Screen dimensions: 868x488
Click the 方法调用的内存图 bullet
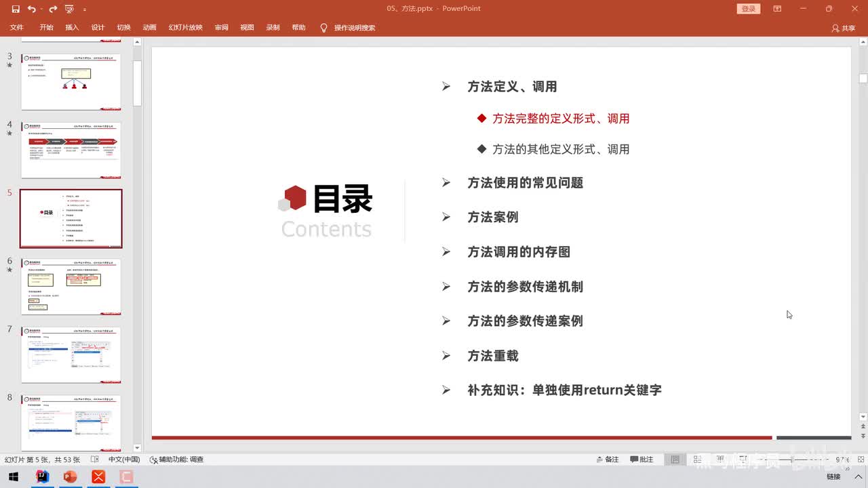(519, 252)
